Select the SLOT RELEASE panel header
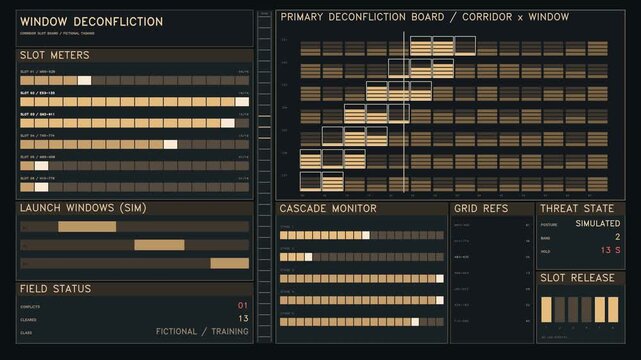641x360 pixels. click(581, 278)
